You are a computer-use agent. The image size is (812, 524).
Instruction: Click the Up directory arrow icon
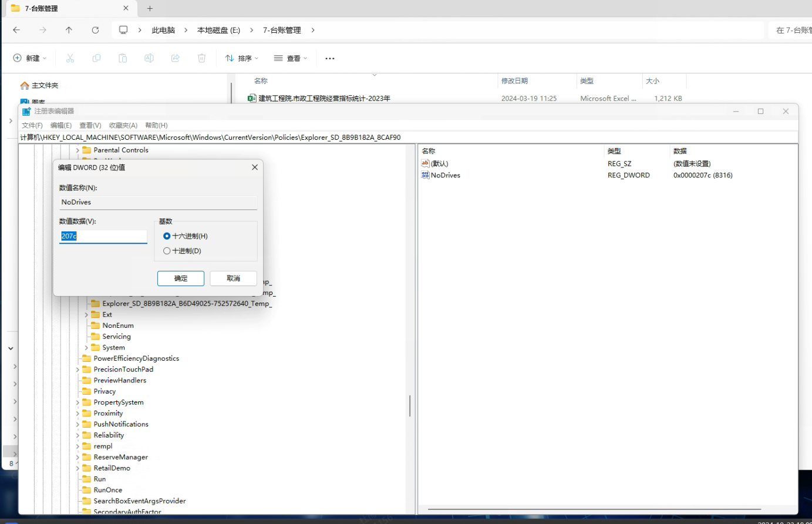click(69, 30)
